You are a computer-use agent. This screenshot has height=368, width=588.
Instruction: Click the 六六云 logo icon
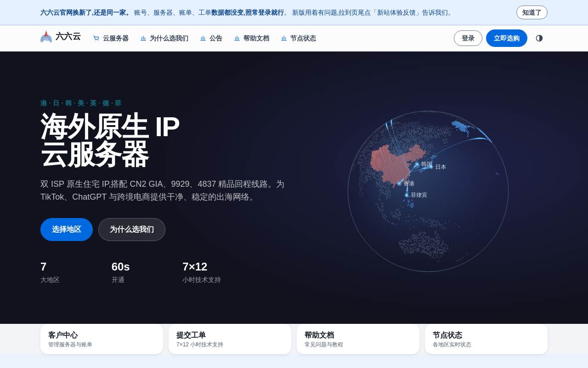[46, 37]
